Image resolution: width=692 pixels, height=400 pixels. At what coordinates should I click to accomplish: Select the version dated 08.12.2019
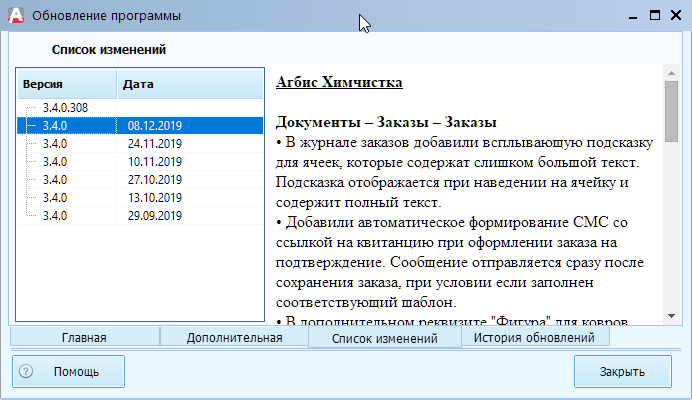[x=140, y=126]
